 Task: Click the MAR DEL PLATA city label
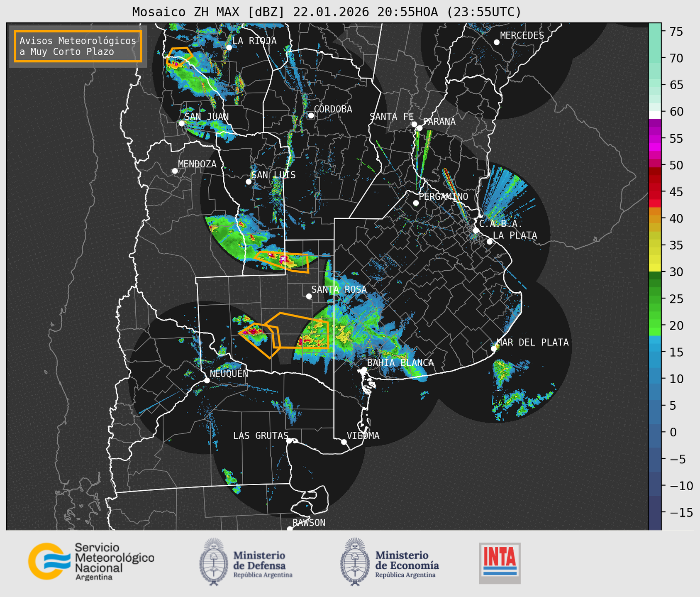(532, 343)
